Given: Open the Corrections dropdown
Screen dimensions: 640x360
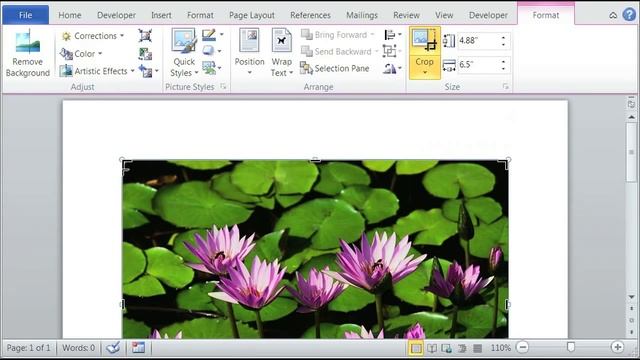Looking at the screenshot, I should pyautogui.click(x=93, y=36).
